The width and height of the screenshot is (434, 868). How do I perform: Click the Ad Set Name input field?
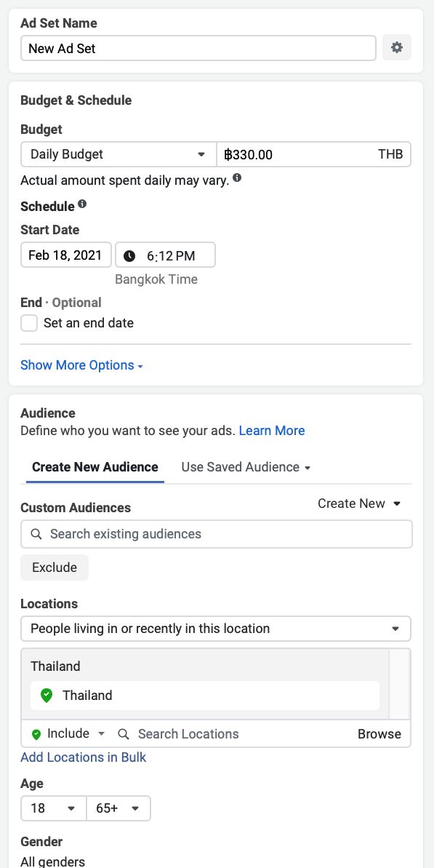[x=198, y=48]
